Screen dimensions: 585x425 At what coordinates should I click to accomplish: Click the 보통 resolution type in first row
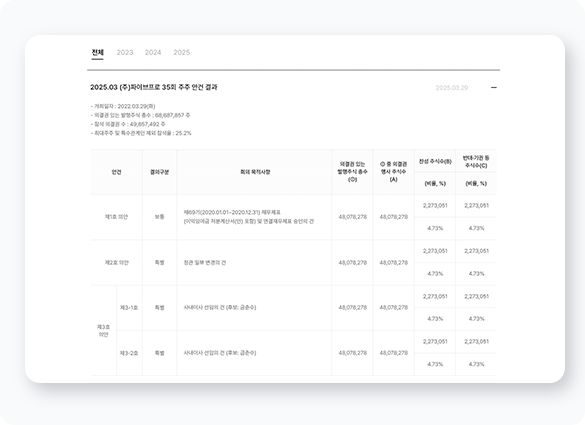pos(159,217)
